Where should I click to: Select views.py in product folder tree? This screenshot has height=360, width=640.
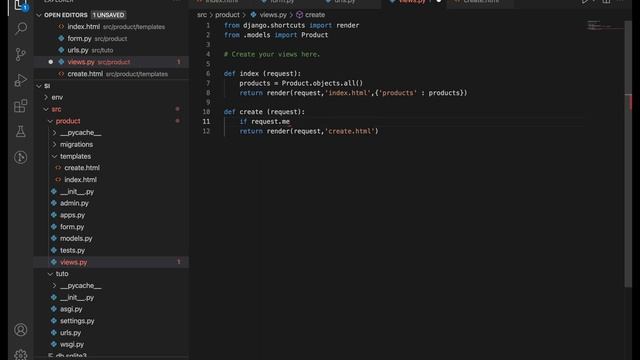[111, 262]
